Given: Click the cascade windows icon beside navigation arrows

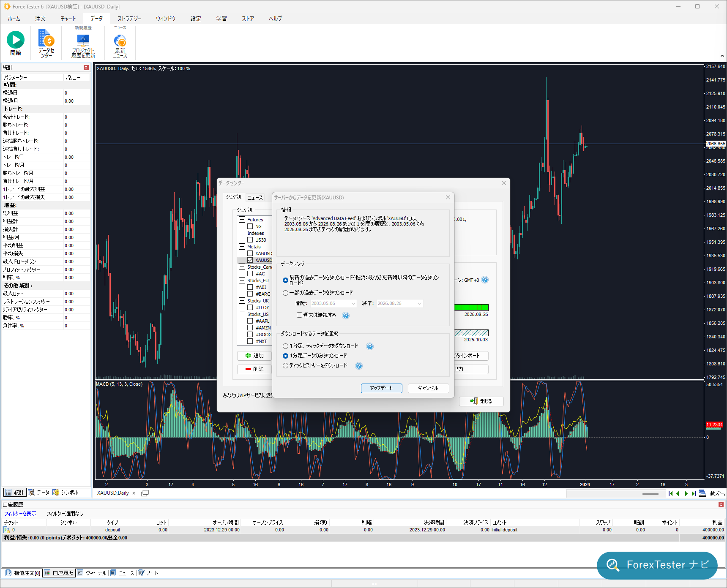Looking at the screenshot, I should pyautogui.click(x=702, y=493).
